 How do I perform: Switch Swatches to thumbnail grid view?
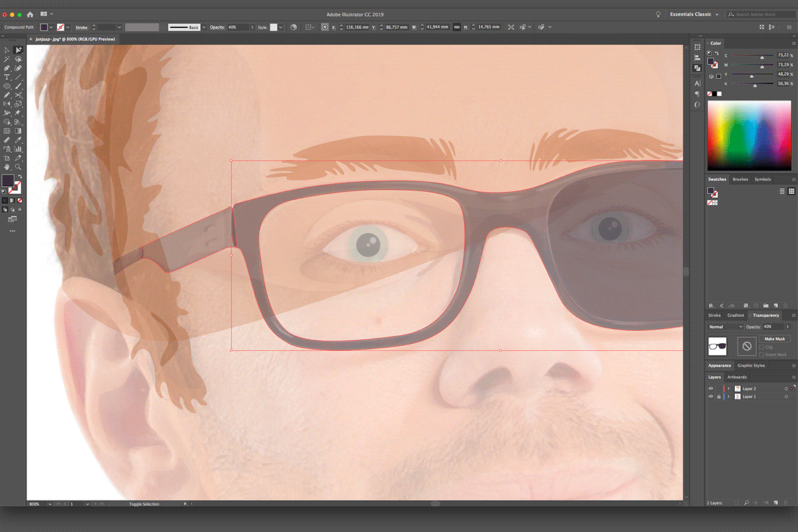pyautogui.click(x=791, y=191)
